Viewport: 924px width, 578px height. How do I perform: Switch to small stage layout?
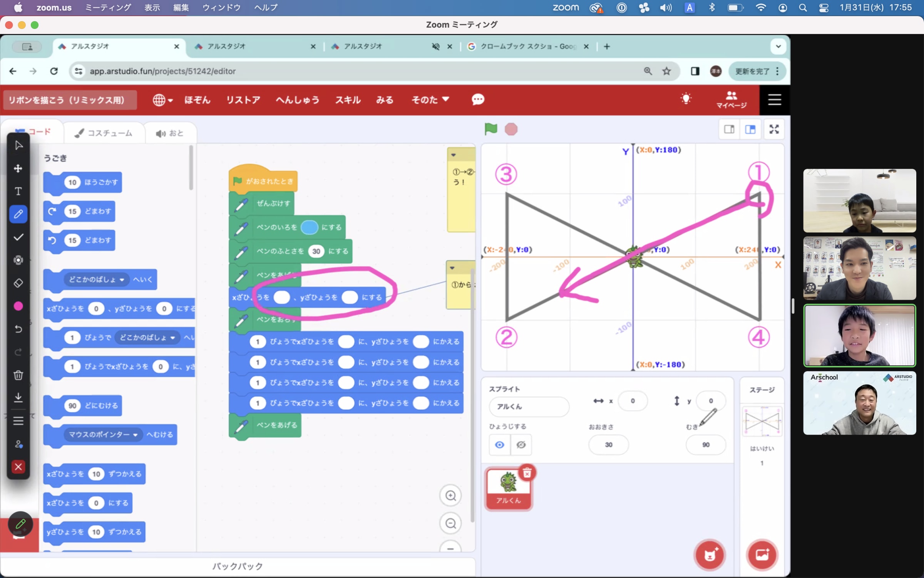729,129
